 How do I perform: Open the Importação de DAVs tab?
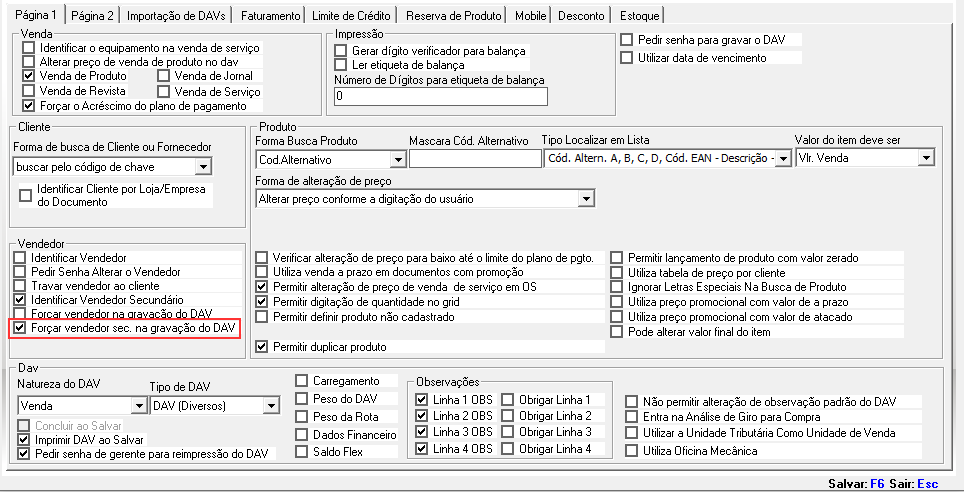[x=176, y=15]
